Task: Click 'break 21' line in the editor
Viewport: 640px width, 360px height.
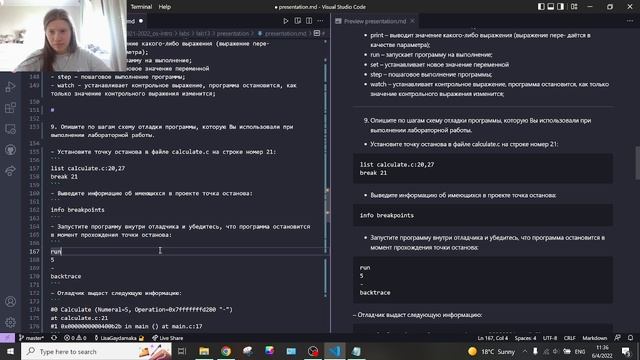Action: 64,177
